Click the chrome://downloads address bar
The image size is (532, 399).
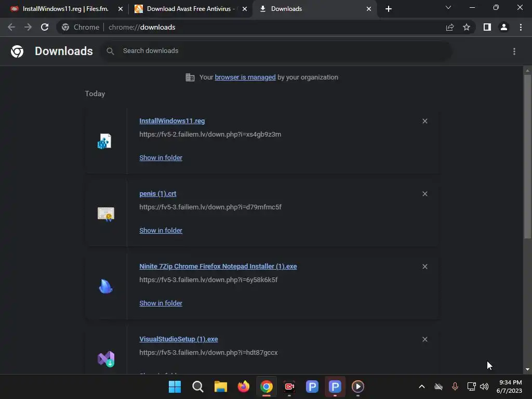pos(251,27)
